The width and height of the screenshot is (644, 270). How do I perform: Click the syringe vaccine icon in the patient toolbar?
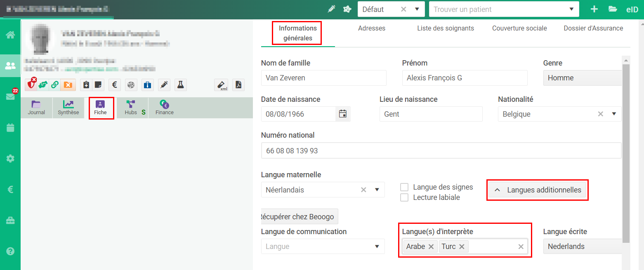(x=164, y=85)
